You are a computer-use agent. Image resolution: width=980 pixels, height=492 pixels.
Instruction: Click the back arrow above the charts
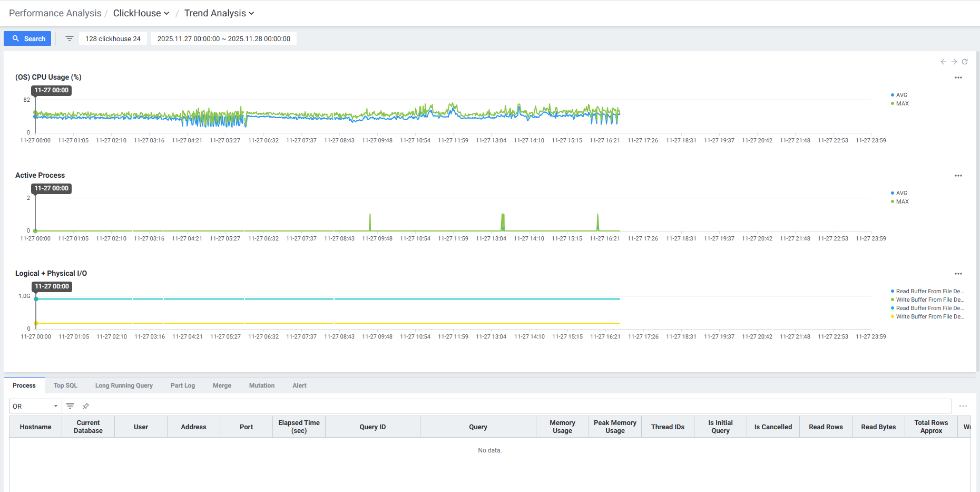coord(943,62)
